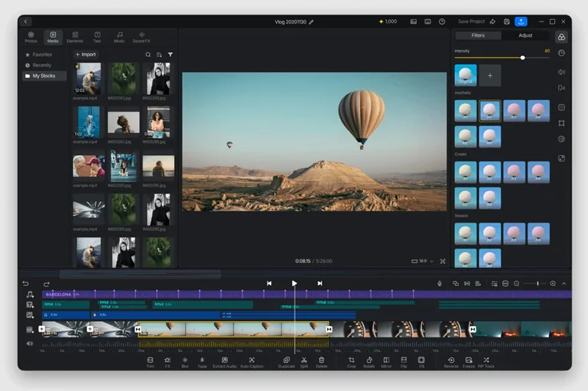Select the Trim tool
The width and height of the screenshot is (588, 391).
150,362
